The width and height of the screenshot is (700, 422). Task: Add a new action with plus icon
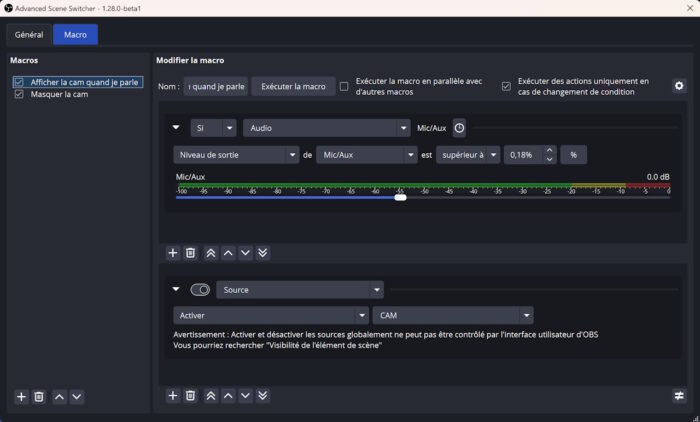pyautogui.click(x=172, y=395)
